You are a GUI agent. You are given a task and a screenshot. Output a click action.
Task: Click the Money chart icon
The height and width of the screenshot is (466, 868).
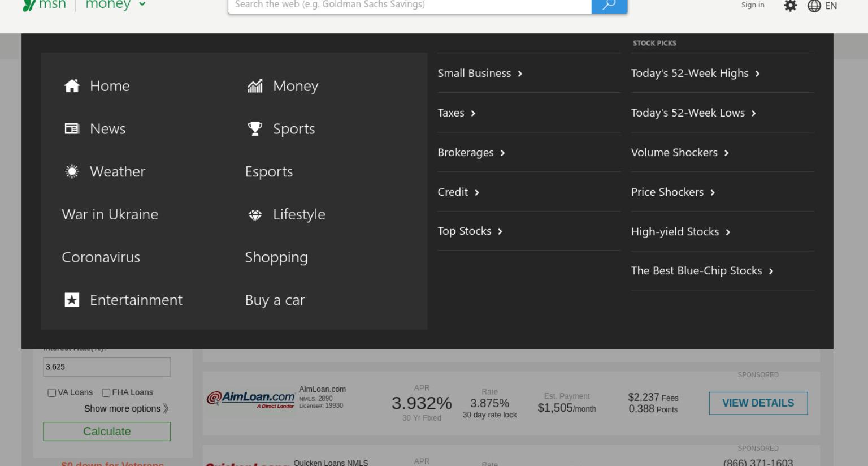click(x=255, y=86)
